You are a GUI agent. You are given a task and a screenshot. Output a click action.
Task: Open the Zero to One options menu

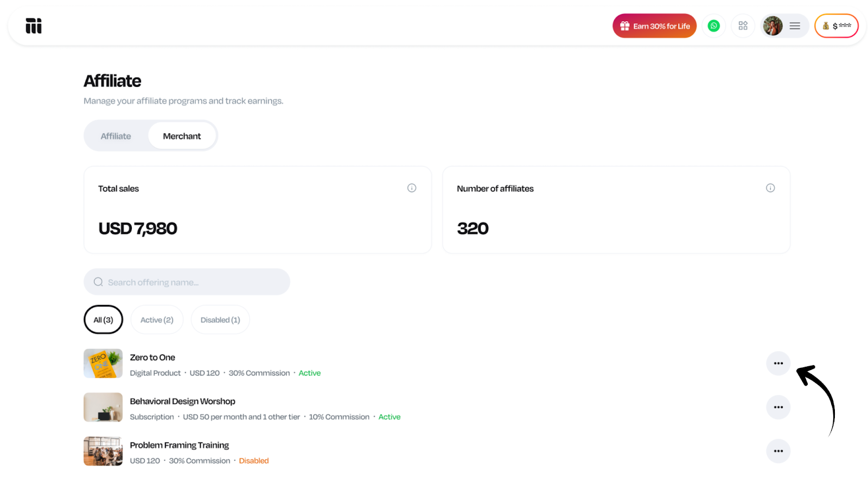click(778, 364)
